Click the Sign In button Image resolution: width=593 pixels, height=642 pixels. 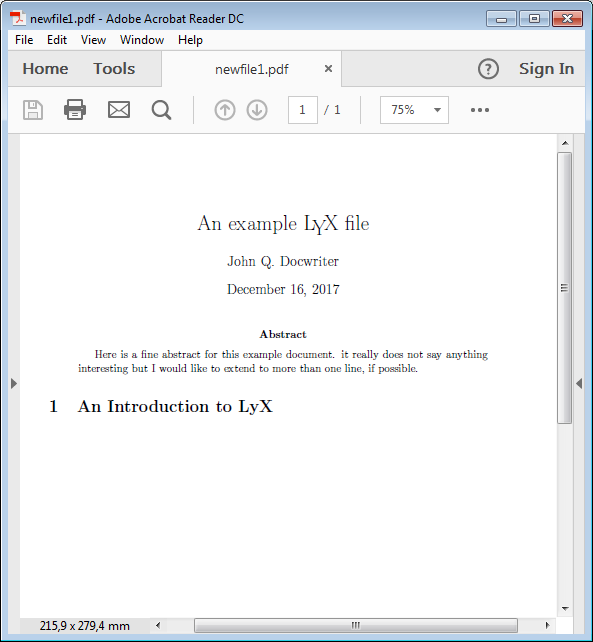pyautogui.click(x=546, y=69)
